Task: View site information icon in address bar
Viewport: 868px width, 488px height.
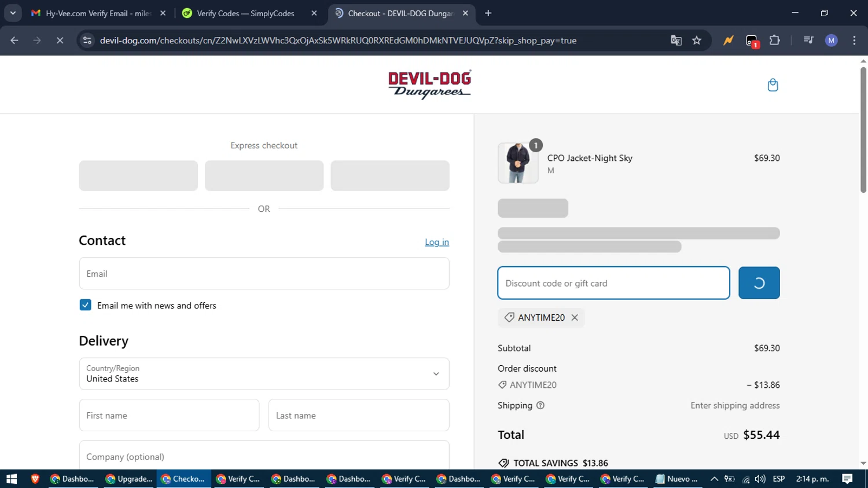Action: pos(87,41)
